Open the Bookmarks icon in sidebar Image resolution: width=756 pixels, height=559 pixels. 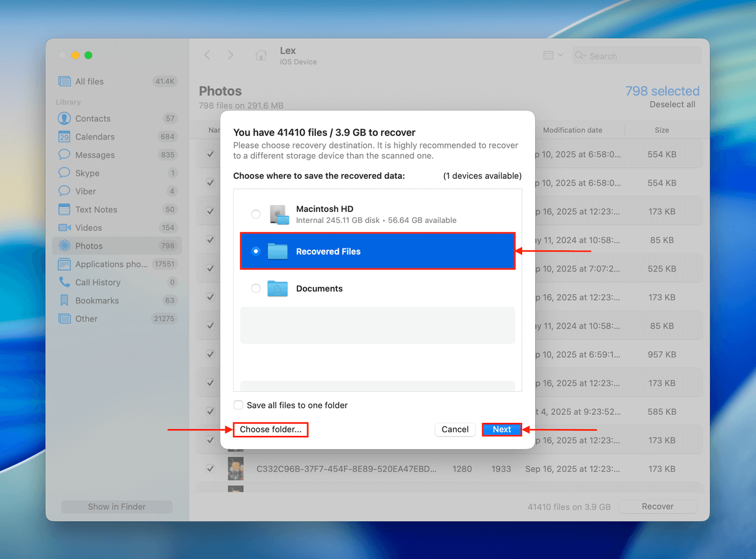tap(64, 301)
